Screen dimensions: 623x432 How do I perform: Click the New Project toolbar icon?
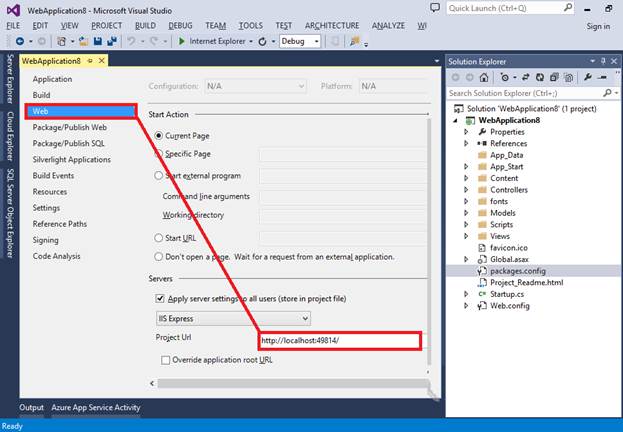coord(62,41)
